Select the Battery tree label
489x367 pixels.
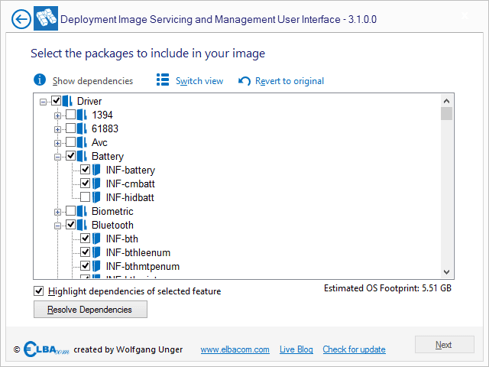tap(108, 156)
